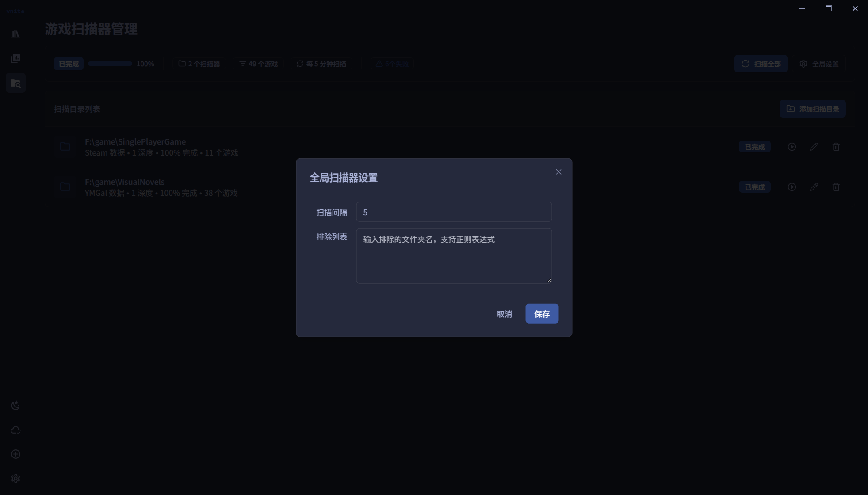
Task: Start scan for the SinglePlayerGame directory
Action: click(x=792, y=147)
